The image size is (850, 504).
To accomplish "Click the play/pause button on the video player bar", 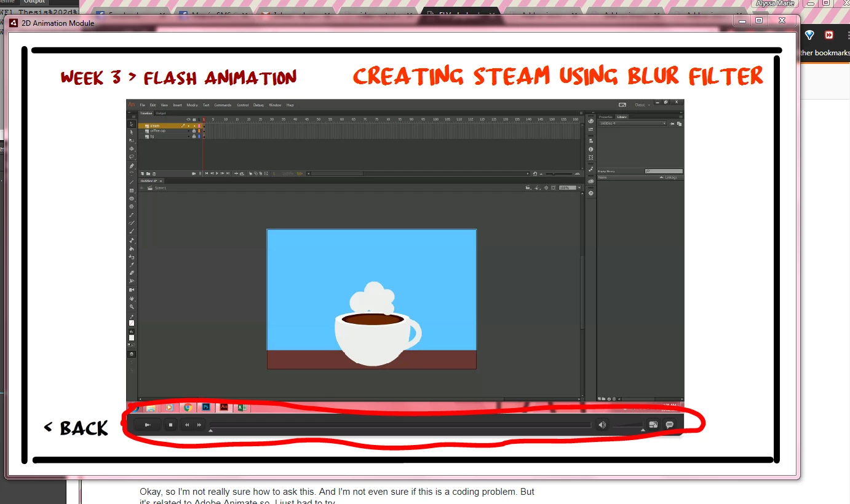I will click(148, 425).
